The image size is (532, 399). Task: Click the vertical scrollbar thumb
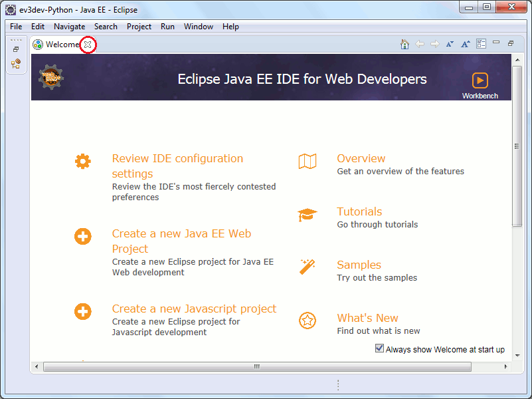(517, 146)
